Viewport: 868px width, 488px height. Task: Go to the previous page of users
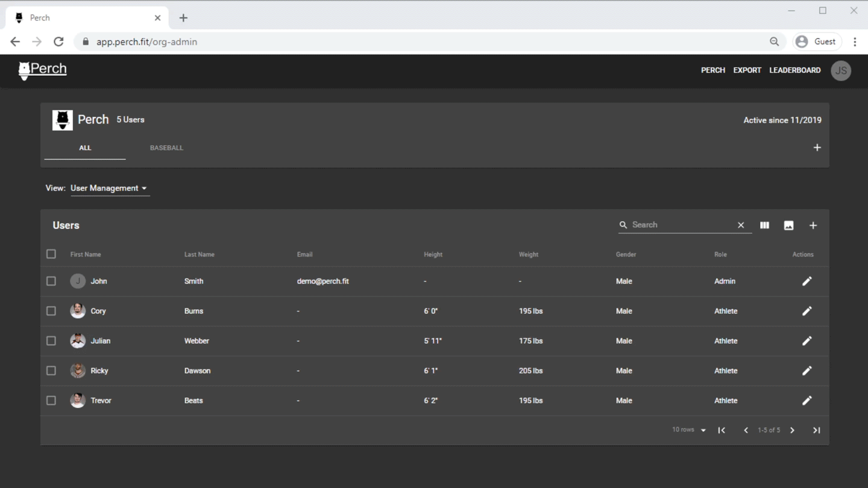[x=746, y=430]
